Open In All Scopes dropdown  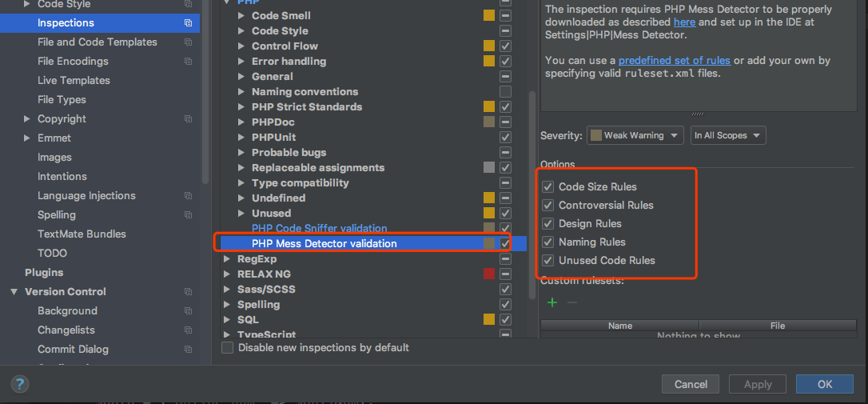[728, 135]
